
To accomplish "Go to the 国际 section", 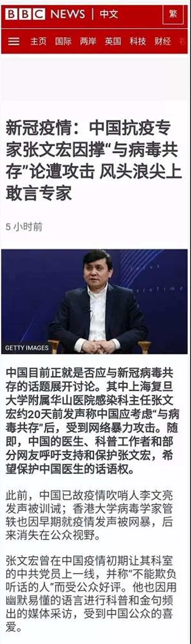I will (63, 41).
